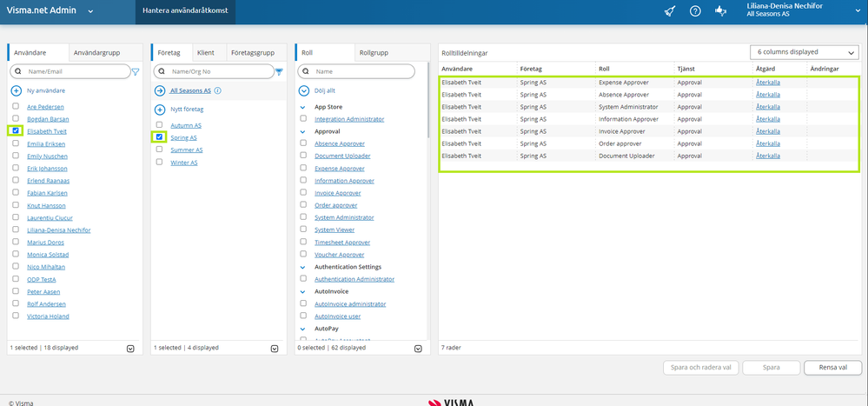Click the search icon in company search field
This screenshot has height=406, width=868.
point(162,71)
